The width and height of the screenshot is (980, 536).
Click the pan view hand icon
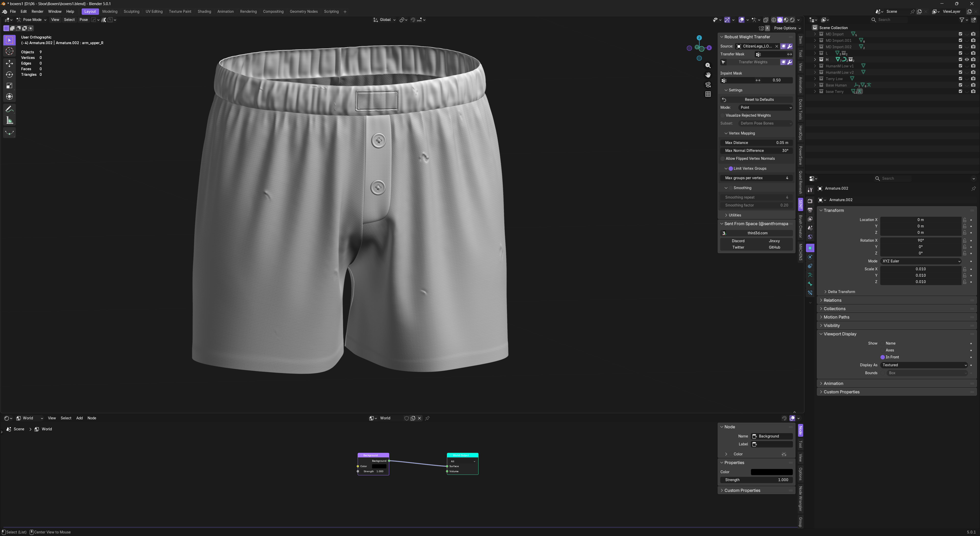coord(708,75)
